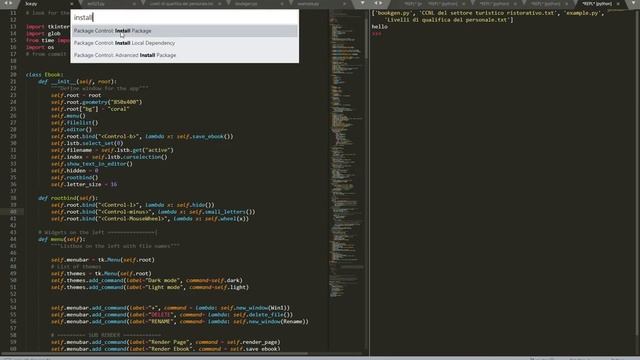Screen dimensions: 640x360
Task: Switch to Livelli di qualifica del personale.txt tab
Action: tap(181, 4)
